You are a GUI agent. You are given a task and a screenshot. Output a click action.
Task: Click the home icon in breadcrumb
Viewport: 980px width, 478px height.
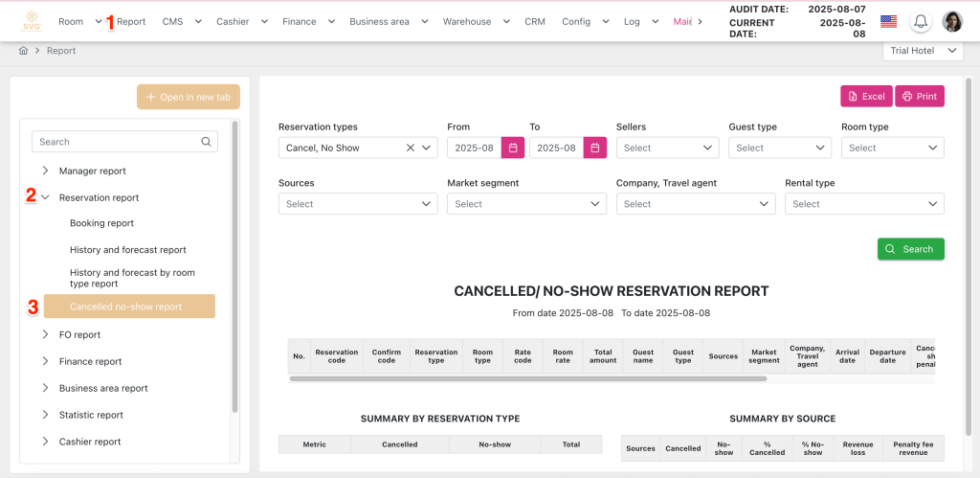click(x=24, y=51)
